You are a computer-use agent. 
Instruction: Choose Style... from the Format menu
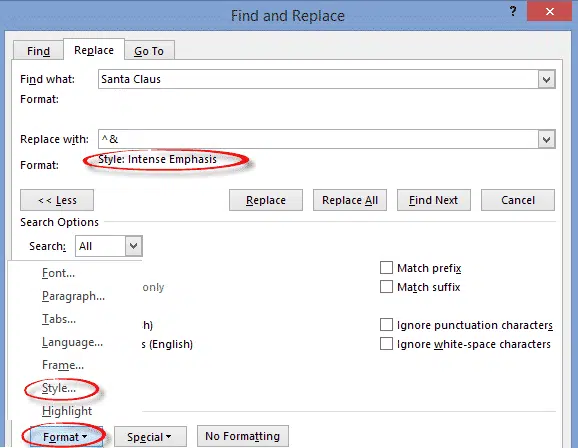59,388
